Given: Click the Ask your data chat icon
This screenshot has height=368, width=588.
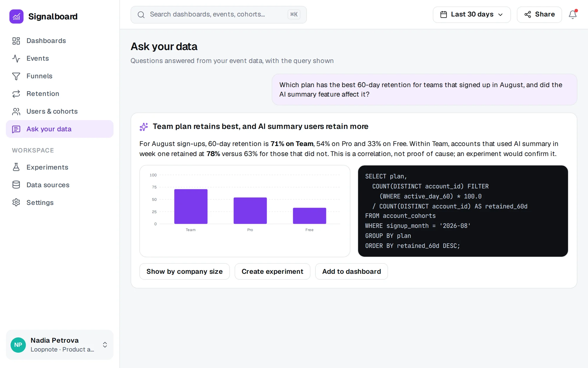Looking at the screenshot, I should pos(16,129).
